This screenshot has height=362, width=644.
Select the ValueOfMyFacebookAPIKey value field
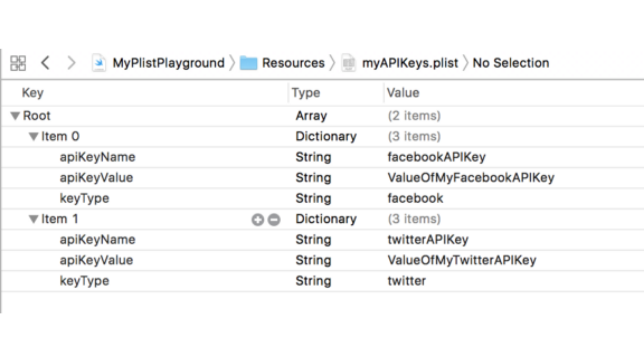point(471,178)
